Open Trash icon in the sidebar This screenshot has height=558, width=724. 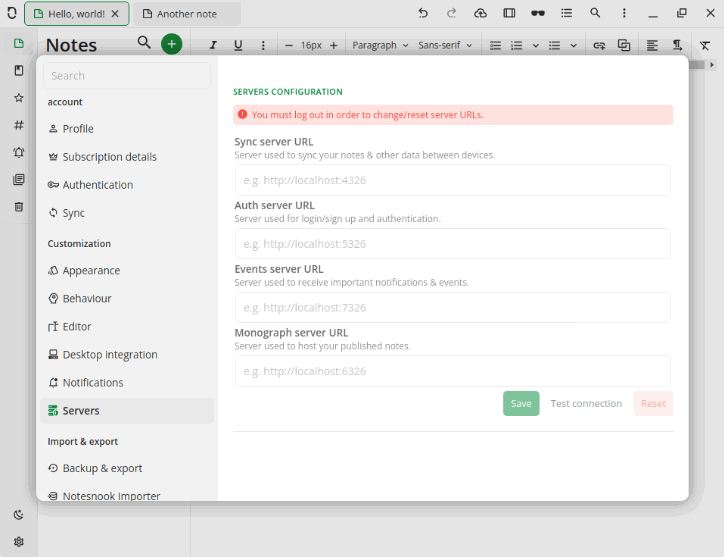click(x=18, y=206)
